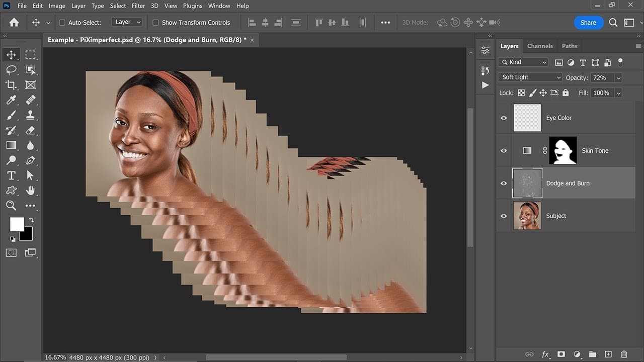Select the Object Selection tool
644x362 pixels.
(x=31, y=70)
